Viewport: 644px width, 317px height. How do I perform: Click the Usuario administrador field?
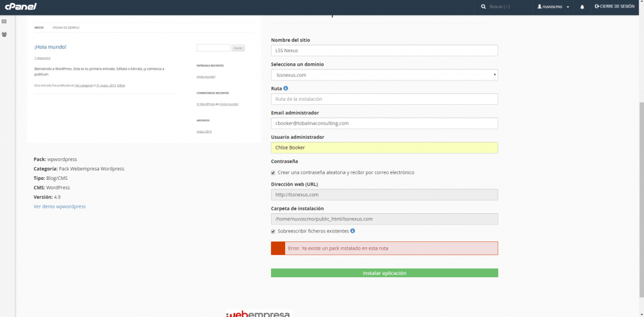385,148
